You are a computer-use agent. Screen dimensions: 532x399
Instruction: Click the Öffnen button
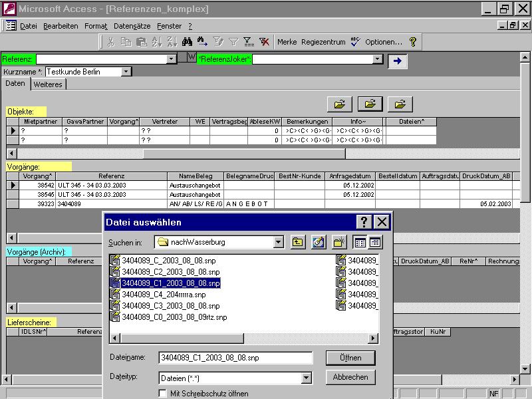click(350, 358)
